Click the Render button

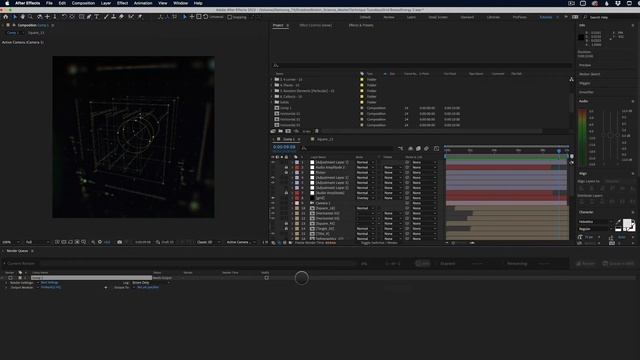[585, 264]
